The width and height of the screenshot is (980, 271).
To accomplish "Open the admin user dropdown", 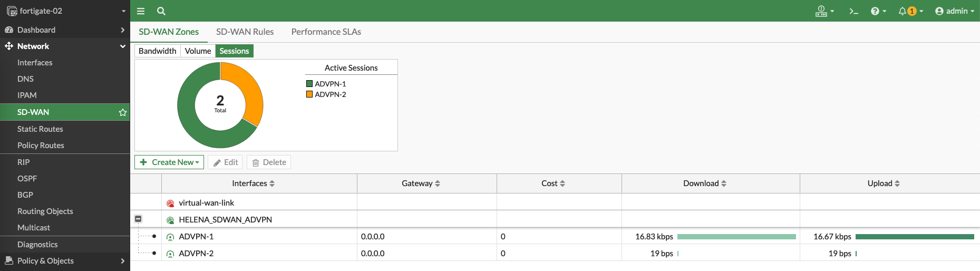I will [x=954, y=11].
